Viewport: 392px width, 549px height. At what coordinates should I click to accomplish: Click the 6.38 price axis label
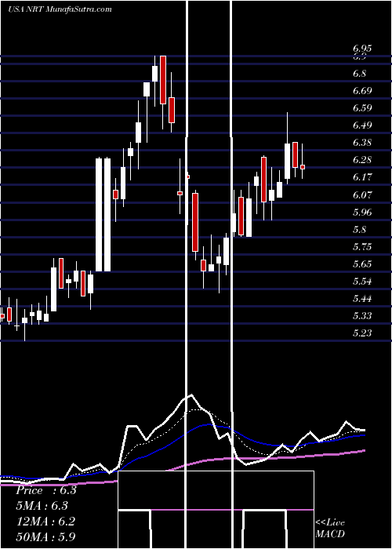362,143
